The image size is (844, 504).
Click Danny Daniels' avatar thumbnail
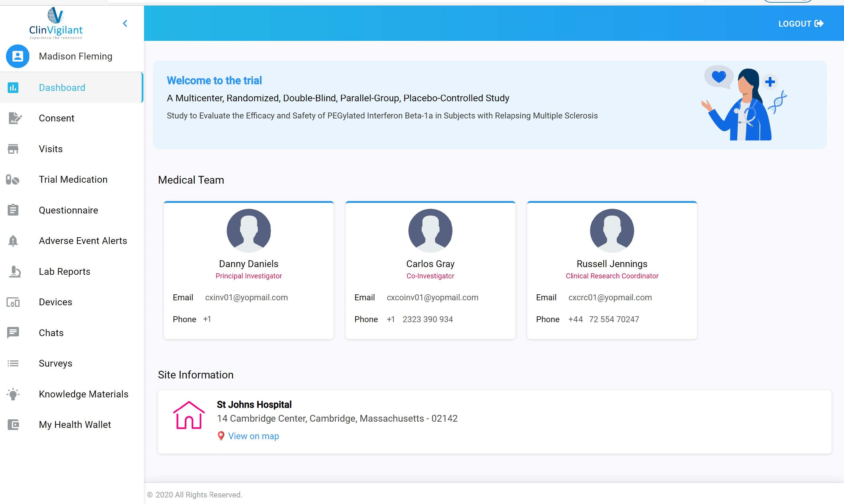click(248, 231)
